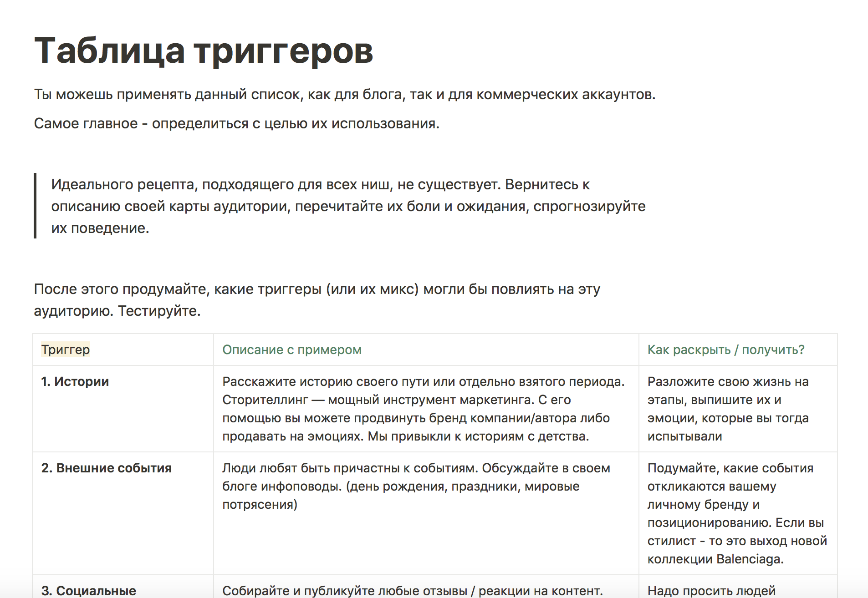Screen dimensions: 868x598
Task: Click the paragraph starting "После этого продумайте"
Action: (x=317, y=300)
